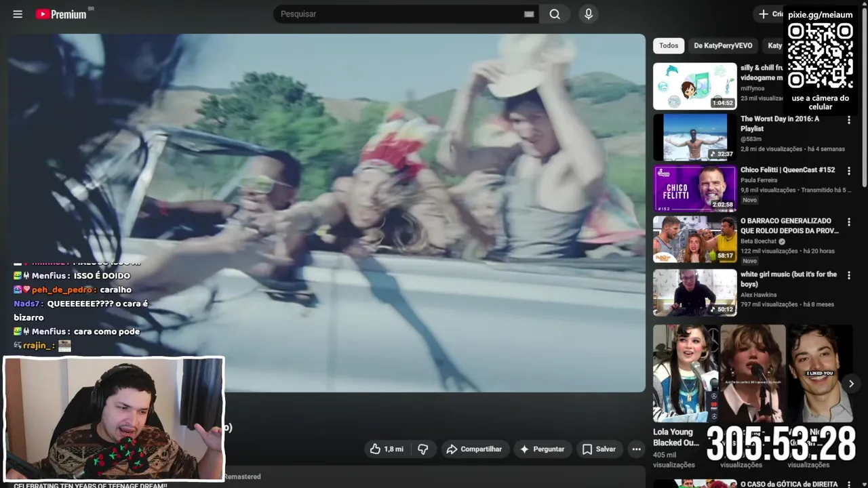Click the @583m channel name

[751, 139]
